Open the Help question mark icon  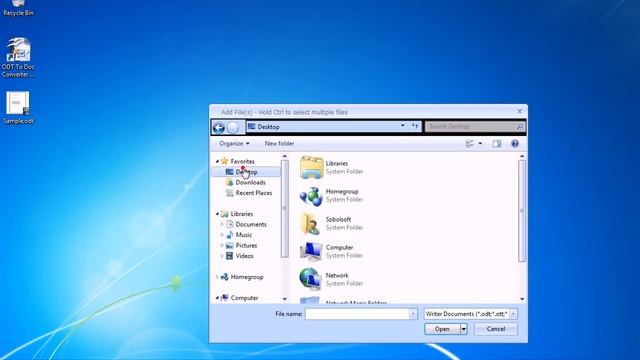pos(515,143)
